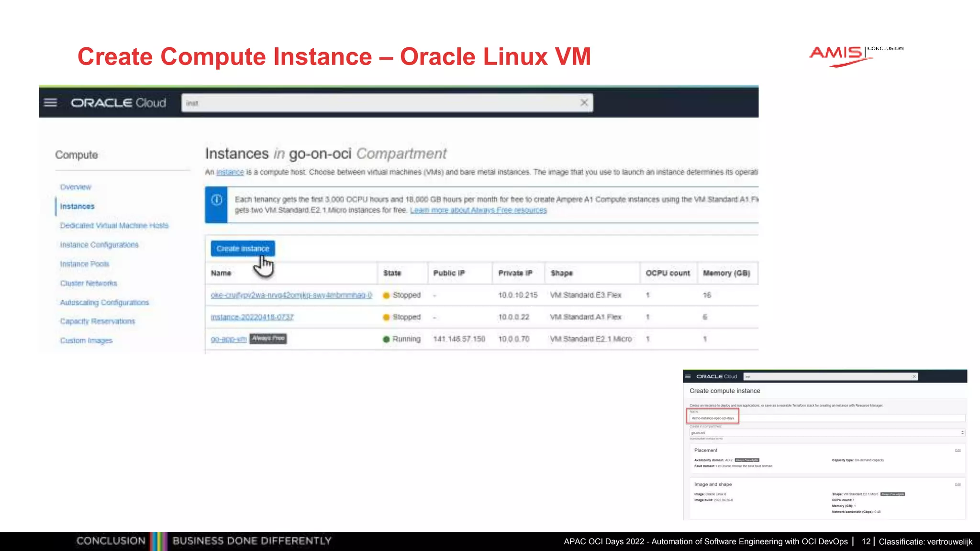
Task: Click memory value 16 in the oke-crujfvpv2wa row
Action: [x=707, y=295]
